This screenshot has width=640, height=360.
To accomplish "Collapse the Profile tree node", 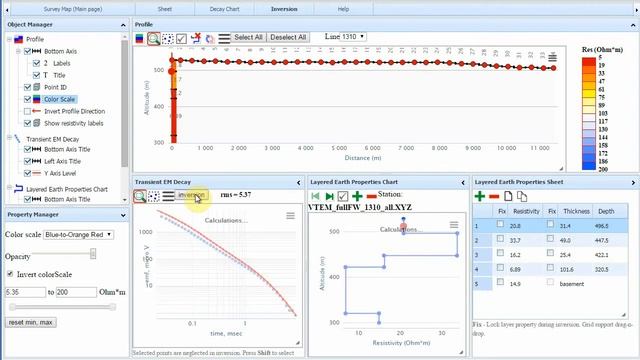I will [9, 39].
